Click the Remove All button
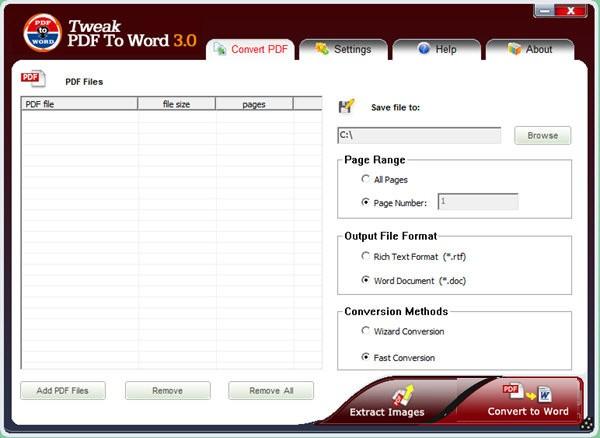The image size is (600, 438). pos(270,390)
